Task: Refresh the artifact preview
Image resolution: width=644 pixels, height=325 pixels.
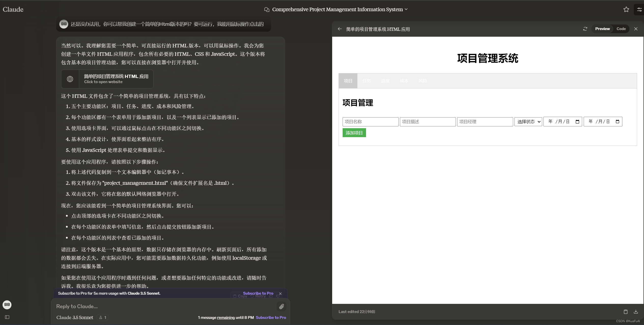Action: point(585,29)
